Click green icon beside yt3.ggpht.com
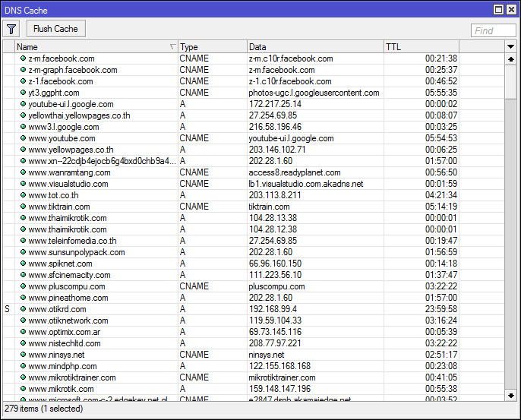Screen dimensions: 521x420 [x=23, y=93]
